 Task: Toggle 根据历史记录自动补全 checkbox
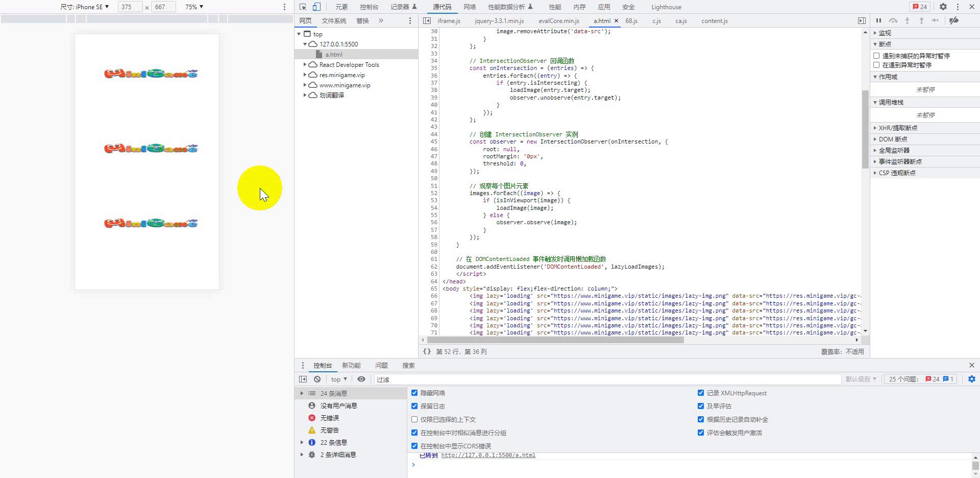[x=701, y=419]
